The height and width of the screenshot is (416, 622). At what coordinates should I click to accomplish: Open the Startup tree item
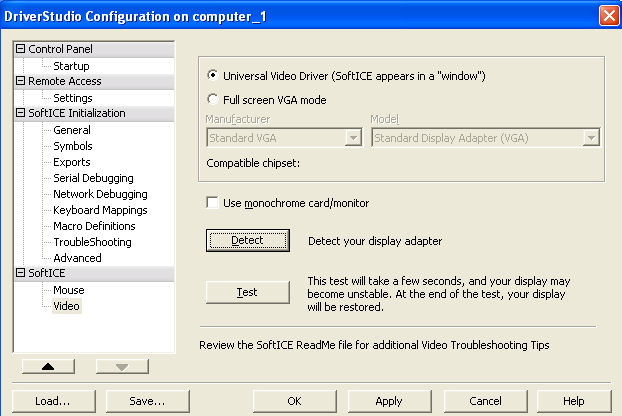[71, 66]
